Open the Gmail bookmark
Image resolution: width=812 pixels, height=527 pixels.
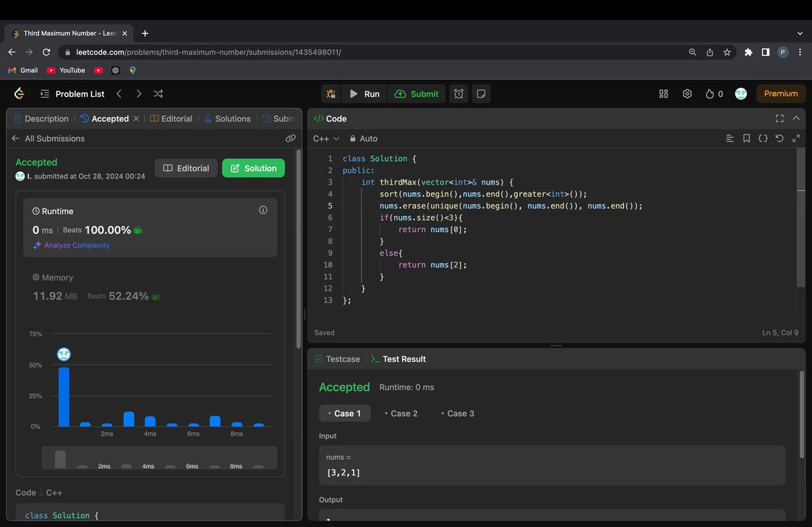coord(22,70)
